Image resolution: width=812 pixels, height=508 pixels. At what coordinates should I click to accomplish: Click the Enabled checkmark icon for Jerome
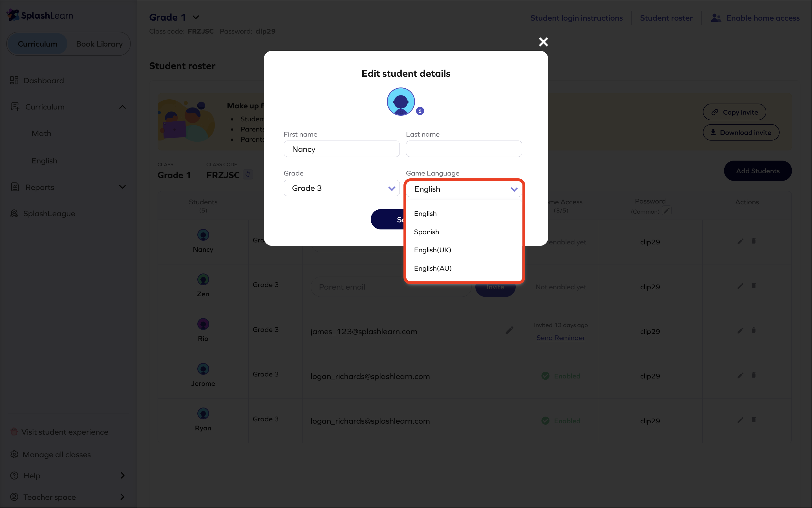click(545, 376)
